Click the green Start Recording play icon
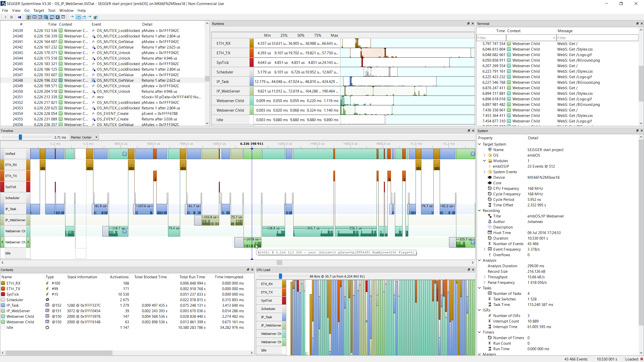This screenshot has height=362, width=644. click(x=6, y=17)
